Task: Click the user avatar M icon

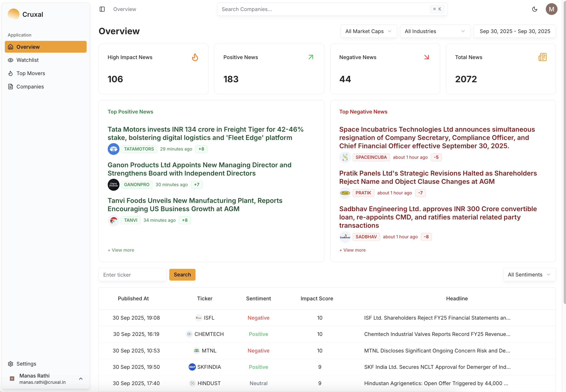Action: (x=551, y=9)
